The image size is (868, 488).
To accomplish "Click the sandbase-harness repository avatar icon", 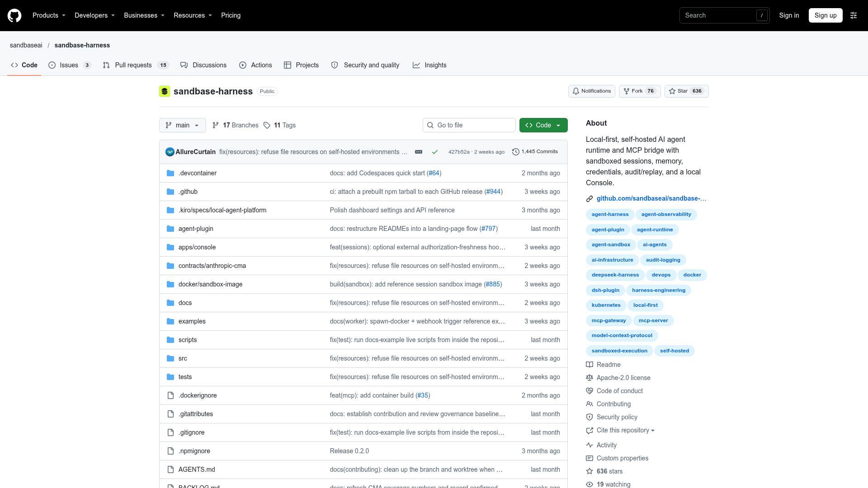I will click(x=165, y=91).
